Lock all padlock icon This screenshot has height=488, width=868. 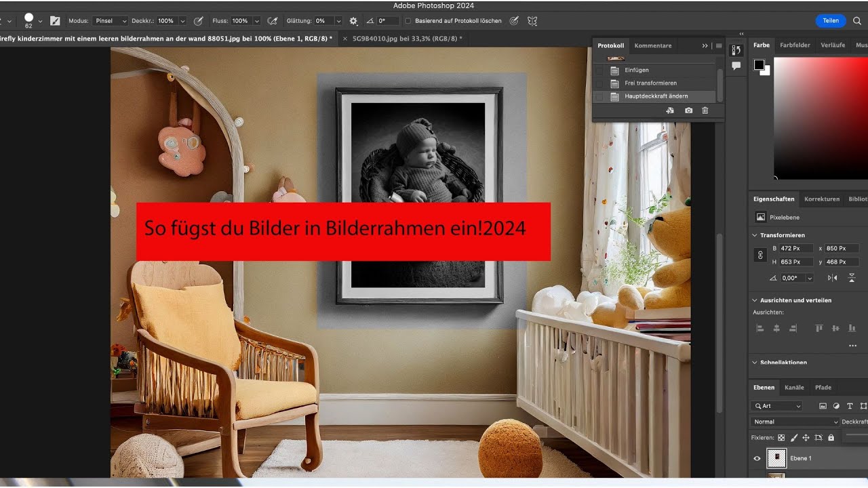pyautogui.click(x=831, y=438)
